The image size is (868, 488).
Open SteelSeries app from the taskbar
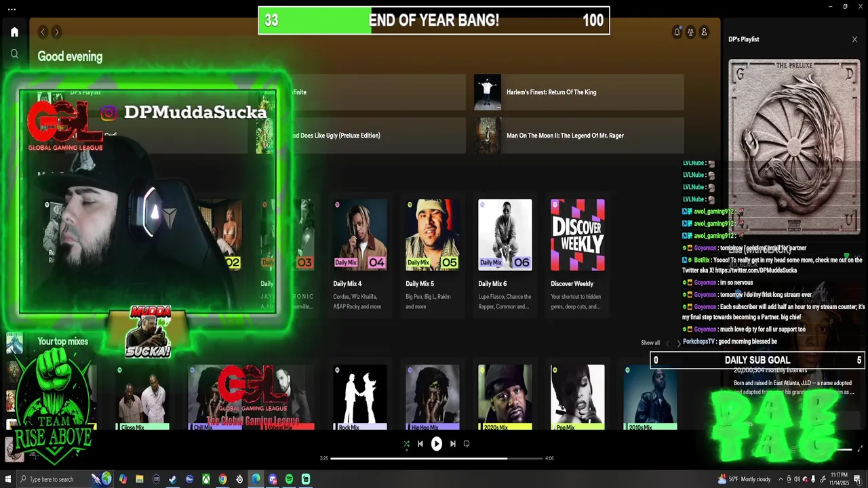pyautogui.click(x=239, y=479)
